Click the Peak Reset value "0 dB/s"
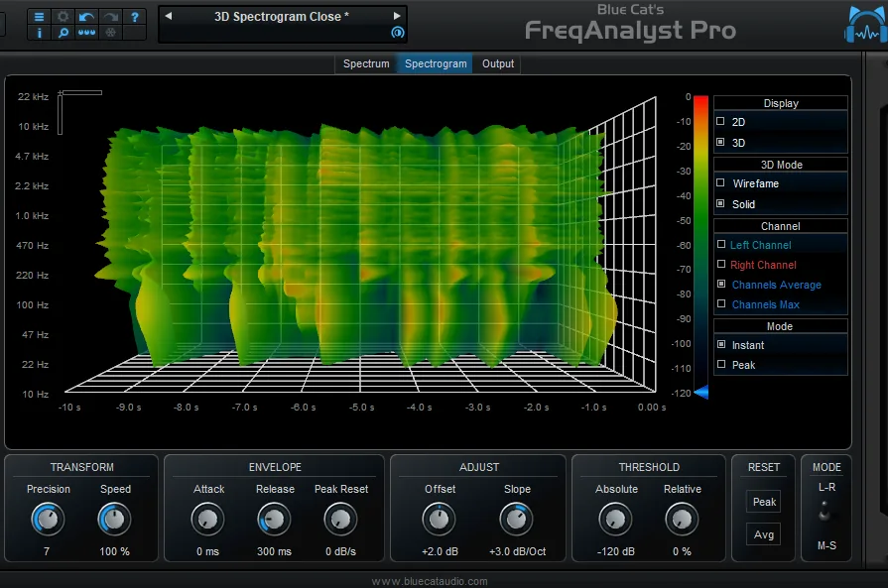The height and width of the screenshot is (588, 888). [340, 551]
